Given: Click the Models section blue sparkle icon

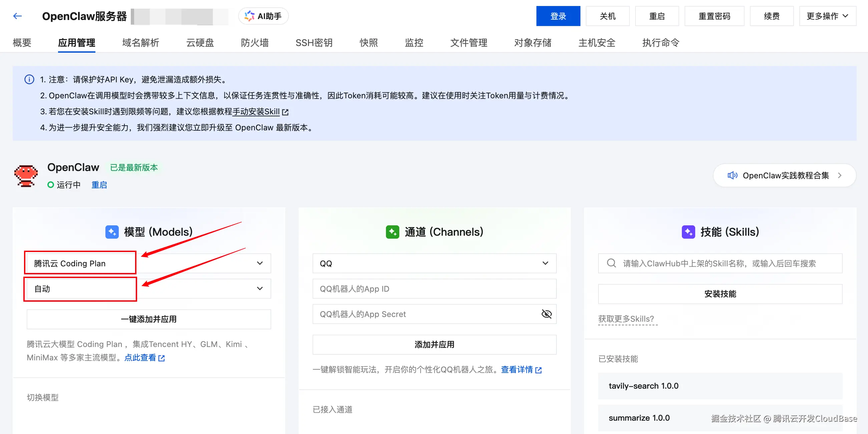Looking at the screenshot, I should point(112,232).
